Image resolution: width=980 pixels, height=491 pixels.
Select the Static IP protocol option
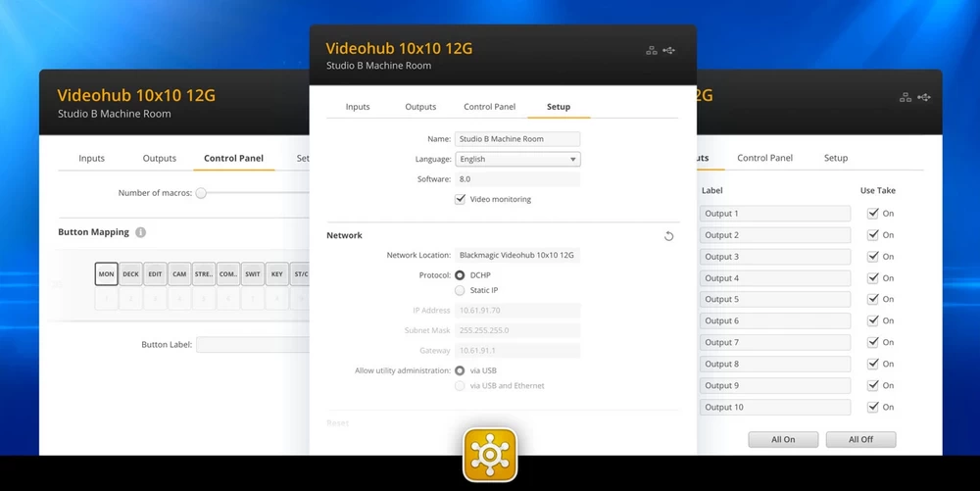coord(460,290)
